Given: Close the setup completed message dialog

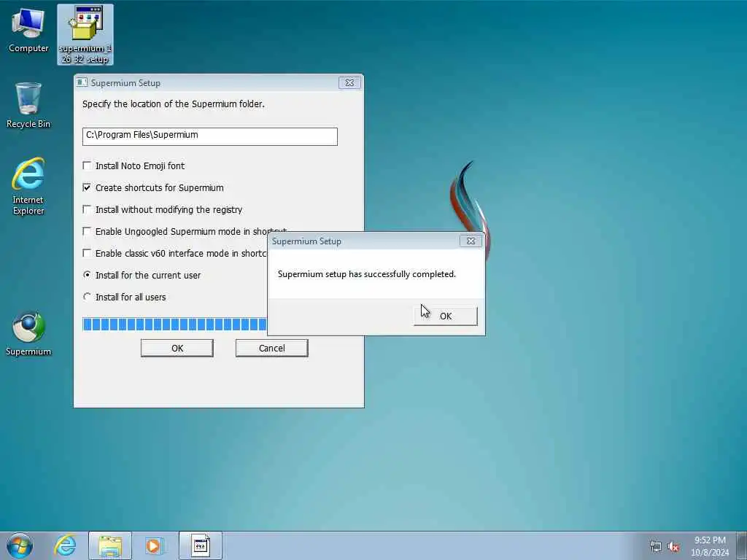Looking at the screenshot, I should point(471,241).
